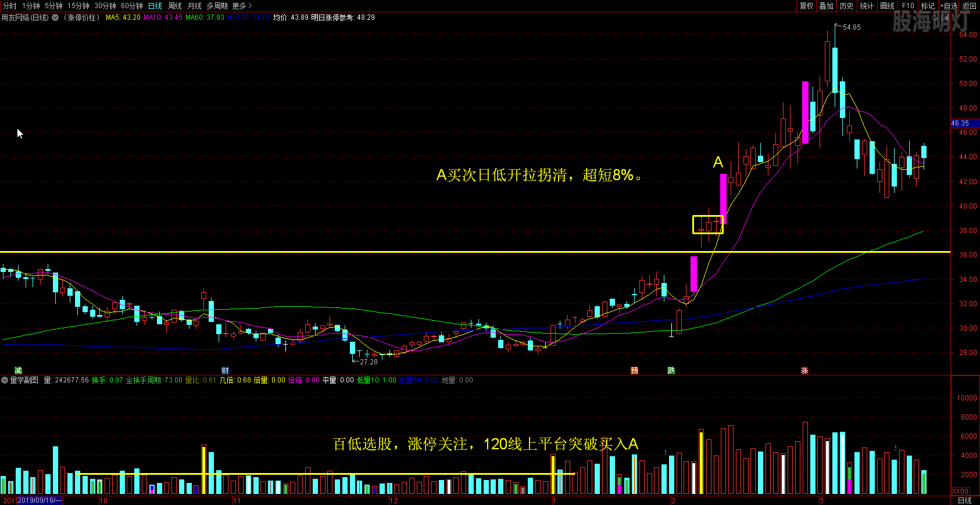Click the MA120 indicator label
The image size is (980, 505).
[249, 17]
